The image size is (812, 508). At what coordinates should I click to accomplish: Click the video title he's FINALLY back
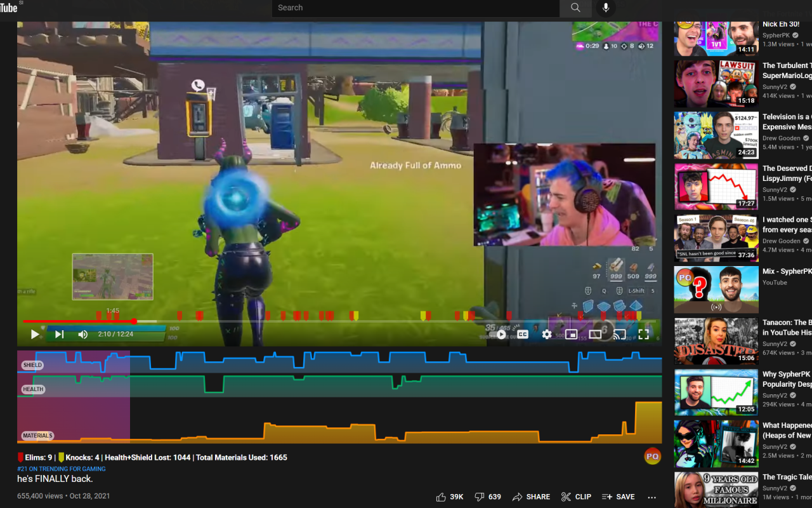tap(55, 479)
